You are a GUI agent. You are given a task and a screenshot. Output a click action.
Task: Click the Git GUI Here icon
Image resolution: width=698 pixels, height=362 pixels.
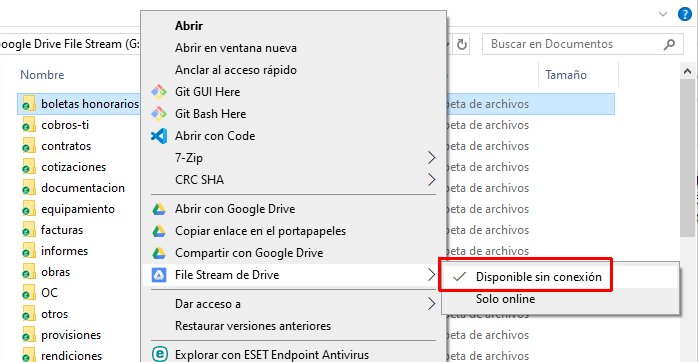tap(159, 92)
